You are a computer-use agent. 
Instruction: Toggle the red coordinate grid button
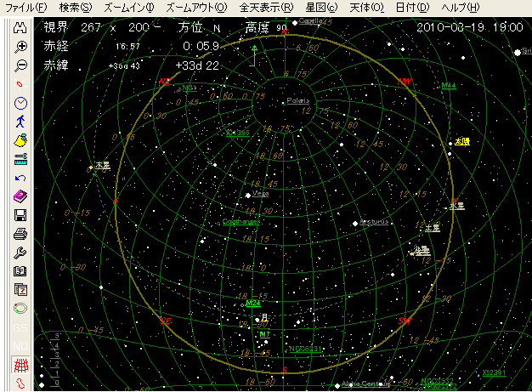pyautogui.click(x=20, y=365)
